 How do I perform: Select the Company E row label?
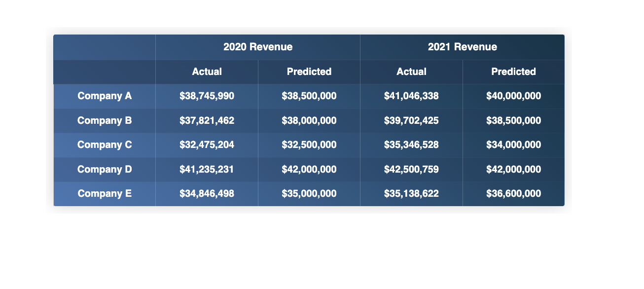104,193
